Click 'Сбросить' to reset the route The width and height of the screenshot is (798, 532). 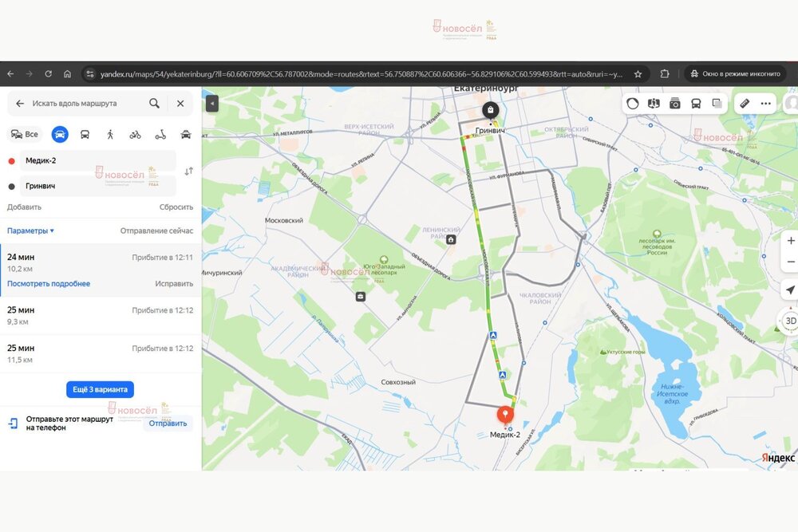tap(176, 207)
